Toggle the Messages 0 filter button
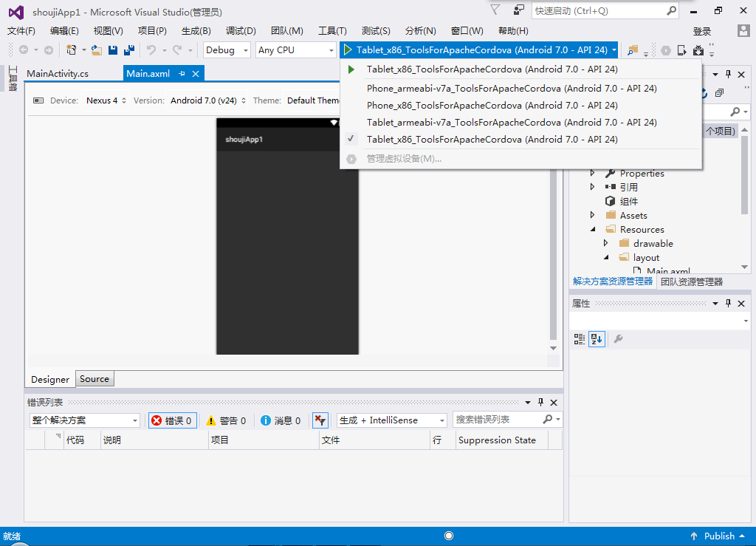The width and height of the screenshot is (756, 546). (281, 420)
